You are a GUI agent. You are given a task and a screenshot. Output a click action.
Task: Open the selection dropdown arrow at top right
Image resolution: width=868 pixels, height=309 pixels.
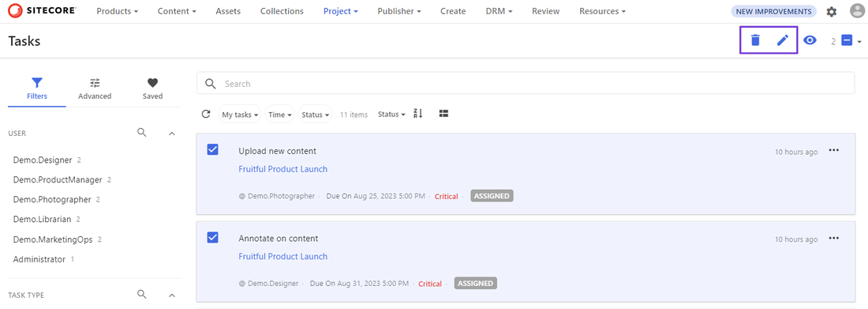point(859,42)
